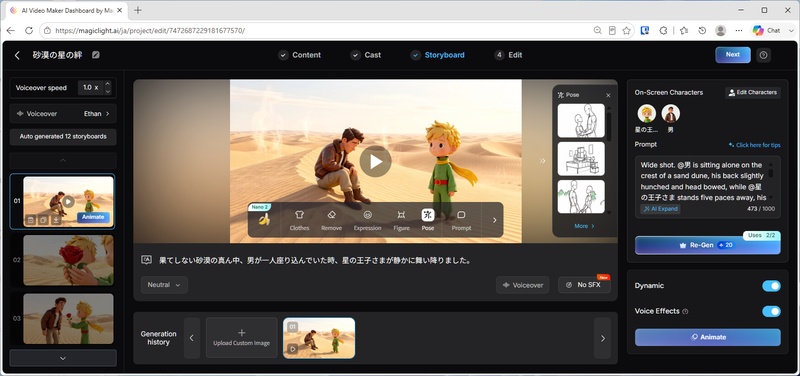The height and width of the screenshot is (376, 800).
Task: Click the No SFX button
Action: (584, 285)
